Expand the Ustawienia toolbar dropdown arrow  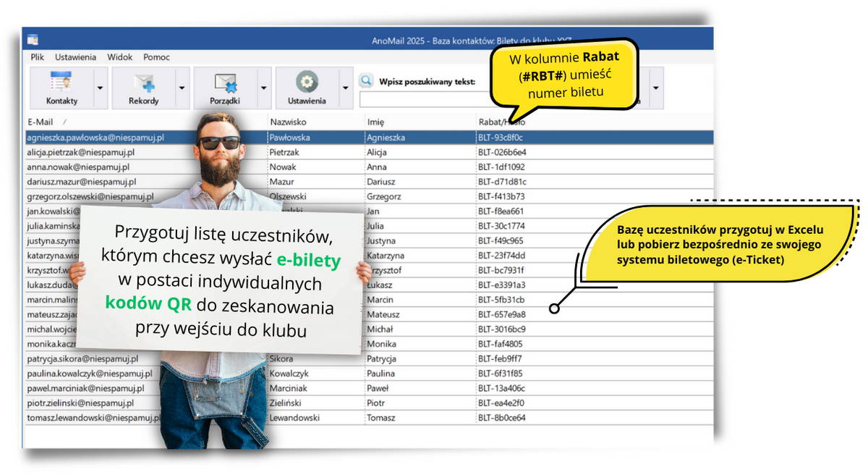[x=346, y=88]
